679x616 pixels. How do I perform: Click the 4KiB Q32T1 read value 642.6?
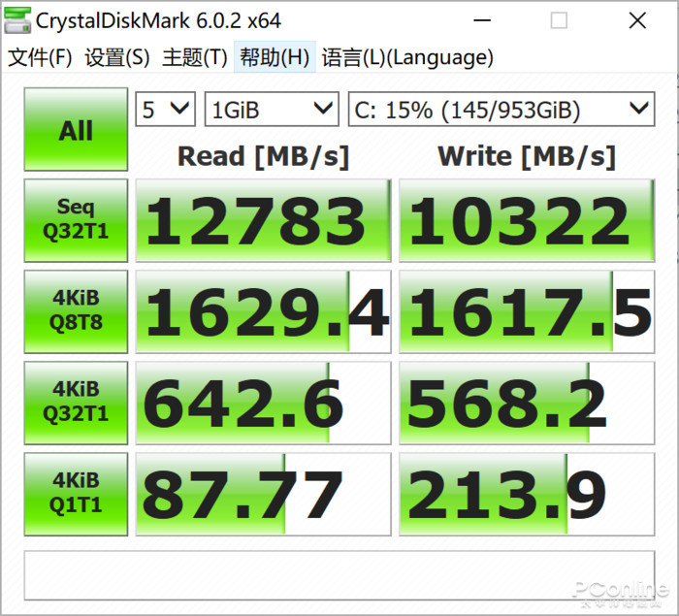point(263,403)
